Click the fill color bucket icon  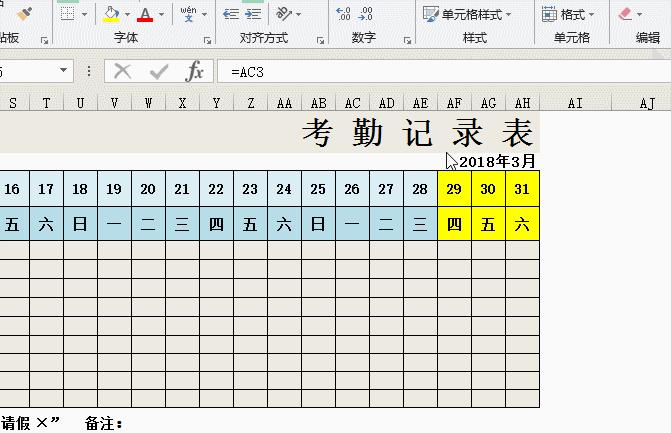(111, 14)
